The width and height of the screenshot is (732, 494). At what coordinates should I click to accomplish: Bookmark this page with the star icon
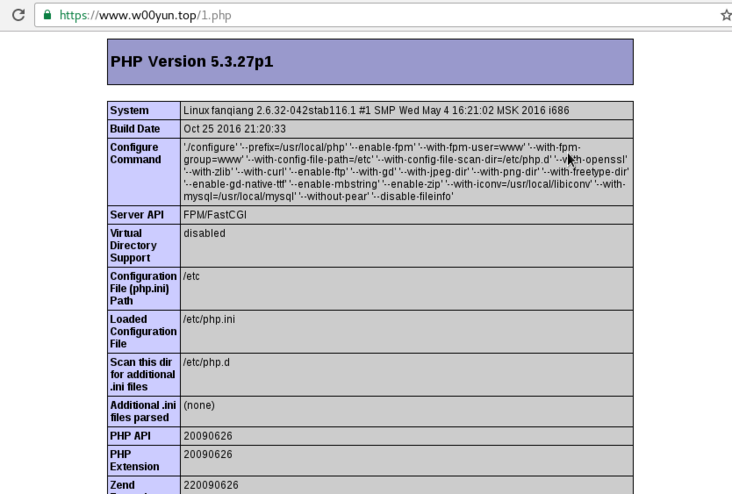pyautogui.click(x=726, y=15)
